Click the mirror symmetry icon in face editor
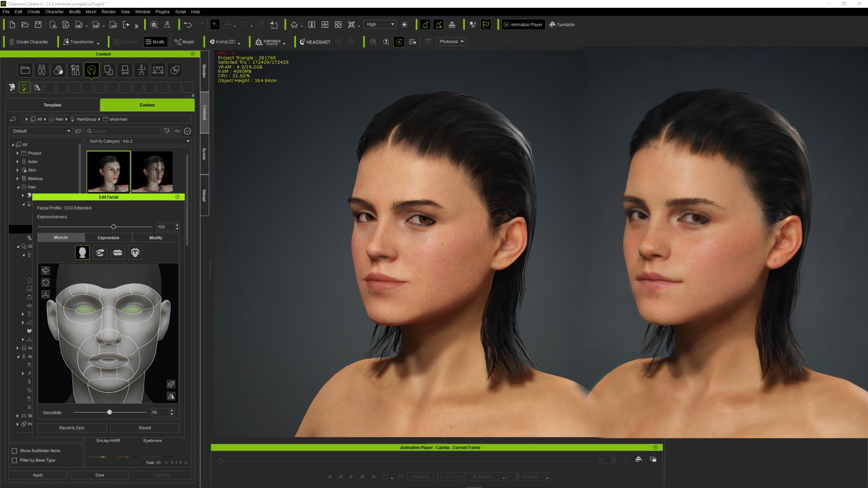 pyautogui.click(x=171, y=396)
